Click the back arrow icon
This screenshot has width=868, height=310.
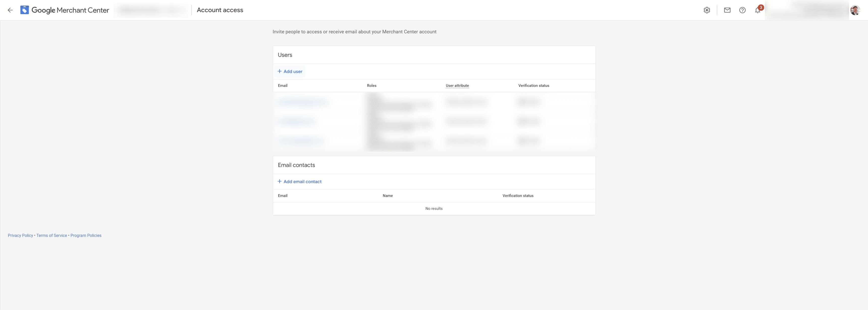point(10,10)
